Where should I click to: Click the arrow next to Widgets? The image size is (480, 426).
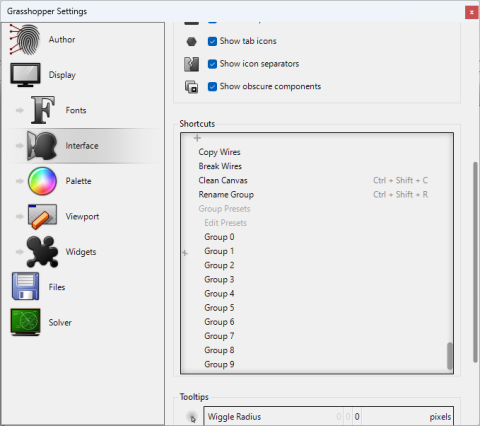(20, 252)
